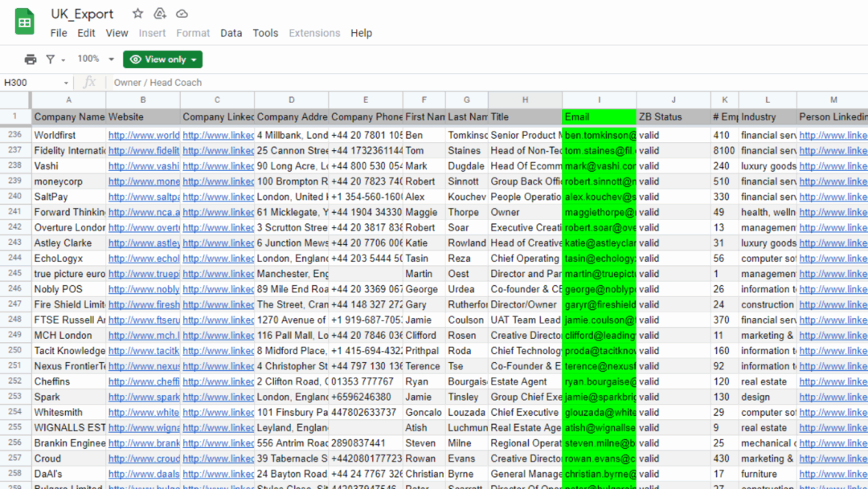Open the Nobly POS website link

point(144,289)
